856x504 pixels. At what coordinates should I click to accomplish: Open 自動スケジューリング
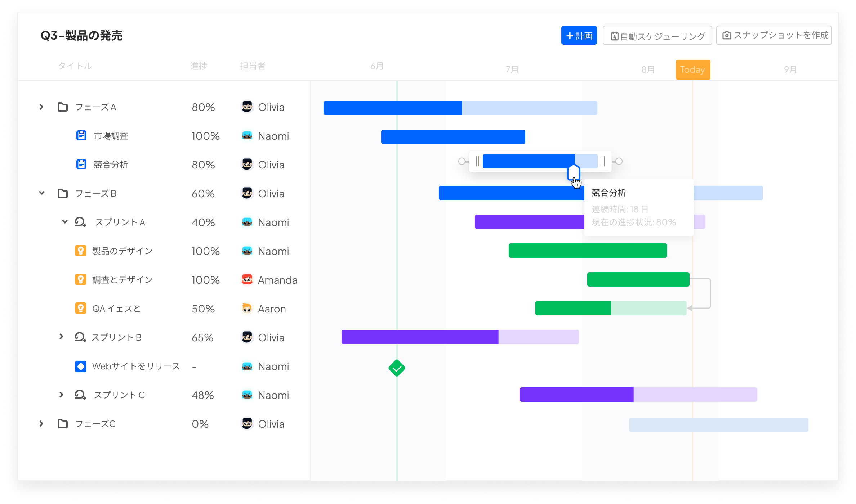click(657, 35)
